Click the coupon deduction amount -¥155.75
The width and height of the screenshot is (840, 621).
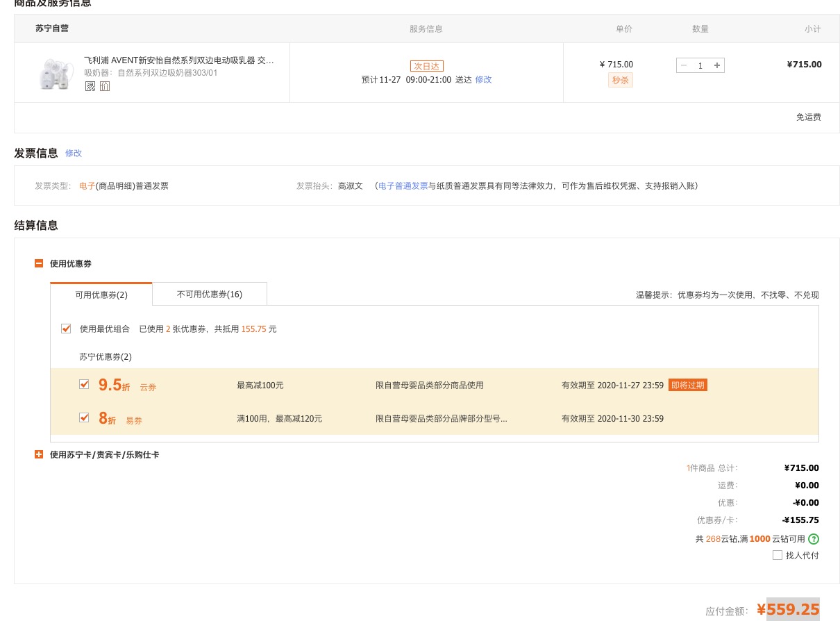point(800,520)
